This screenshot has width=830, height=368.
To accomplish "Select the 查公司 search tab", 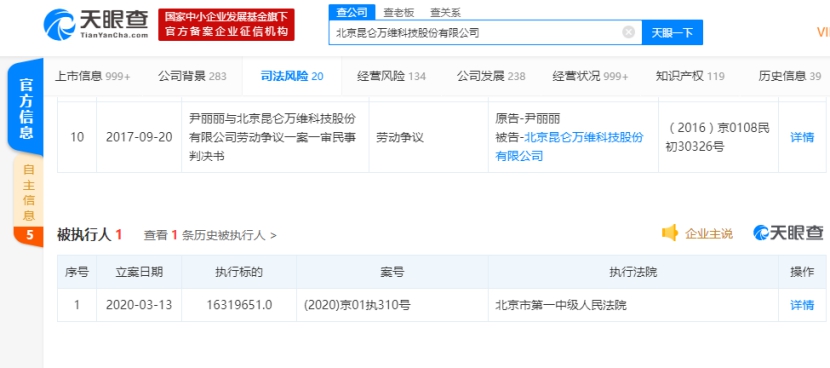I will (352, 12).
